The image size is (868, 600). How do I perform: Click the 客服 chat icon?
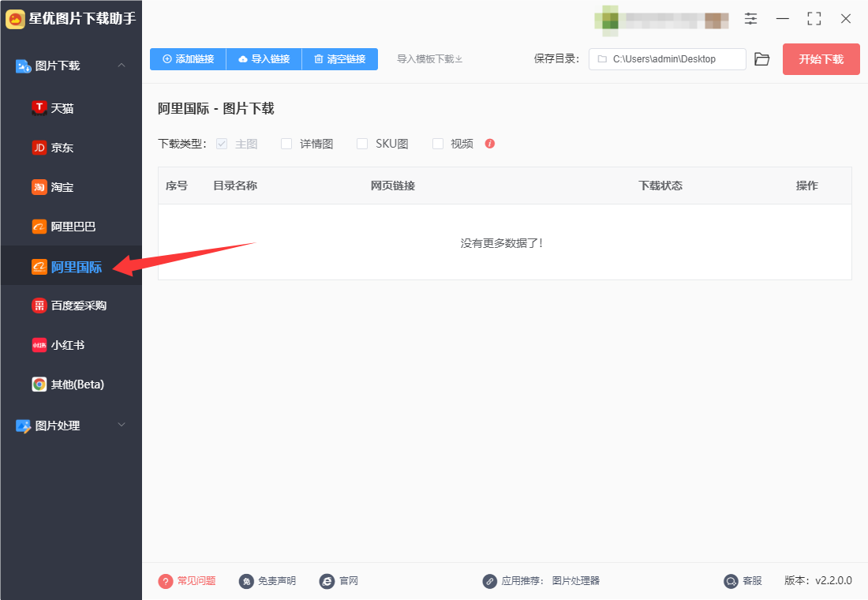point(731,581)
